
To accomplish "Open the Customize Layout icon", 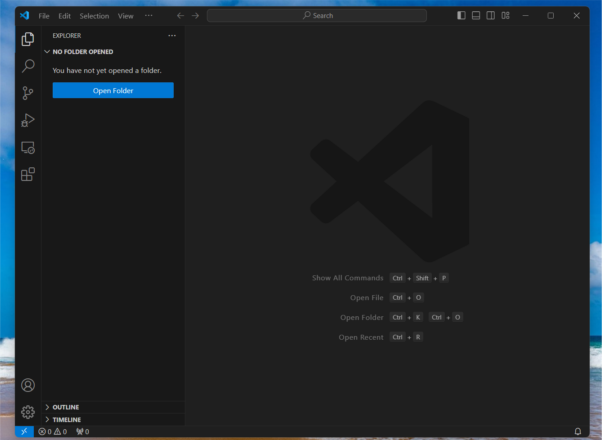I will [506, 15].
